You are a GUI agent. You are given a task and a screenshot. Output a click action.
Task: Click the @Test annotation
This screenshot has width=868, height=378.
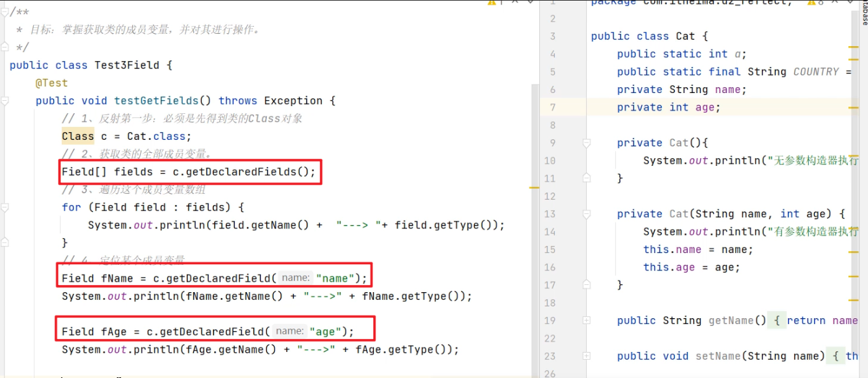click(x=52, y=83)
